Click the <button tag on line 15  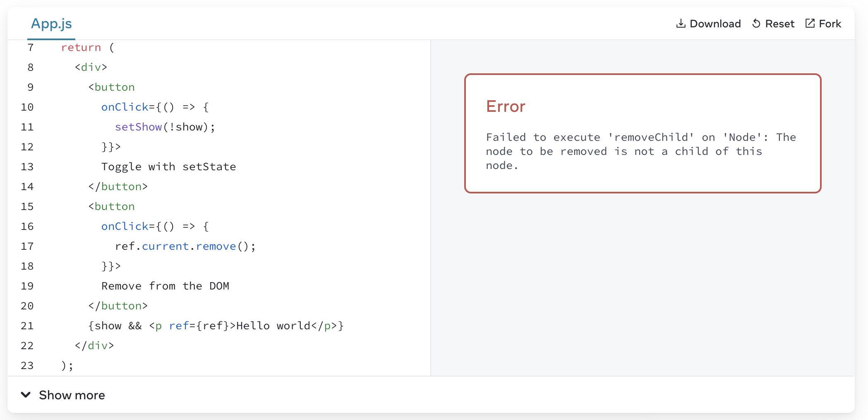(111, 206)
